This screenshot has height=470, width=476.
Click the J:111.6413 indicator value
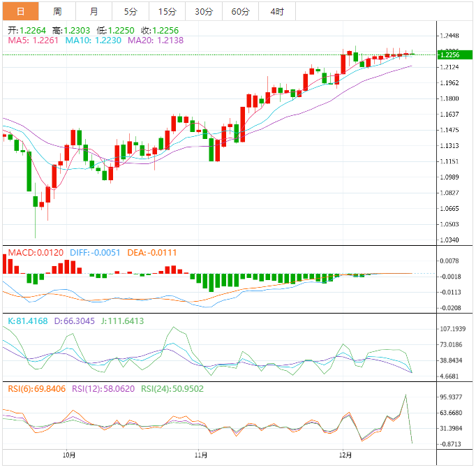pos(122,321)
